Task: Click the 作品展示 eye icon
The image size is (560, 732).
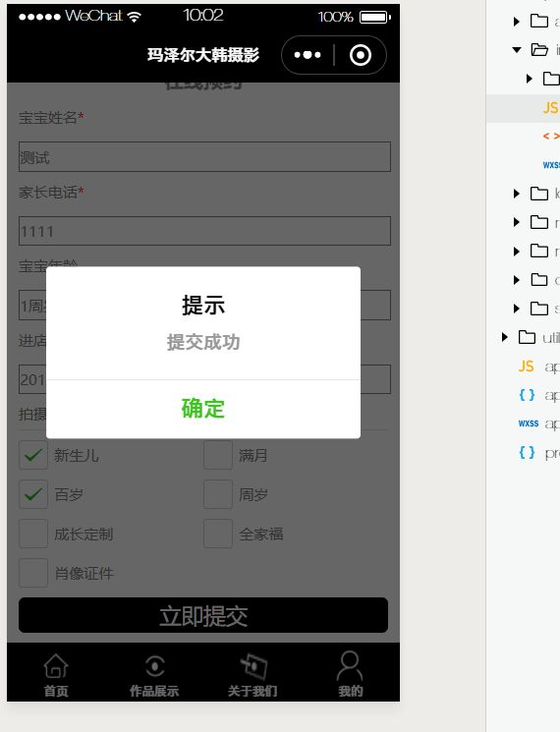Action: coord(154,666)
